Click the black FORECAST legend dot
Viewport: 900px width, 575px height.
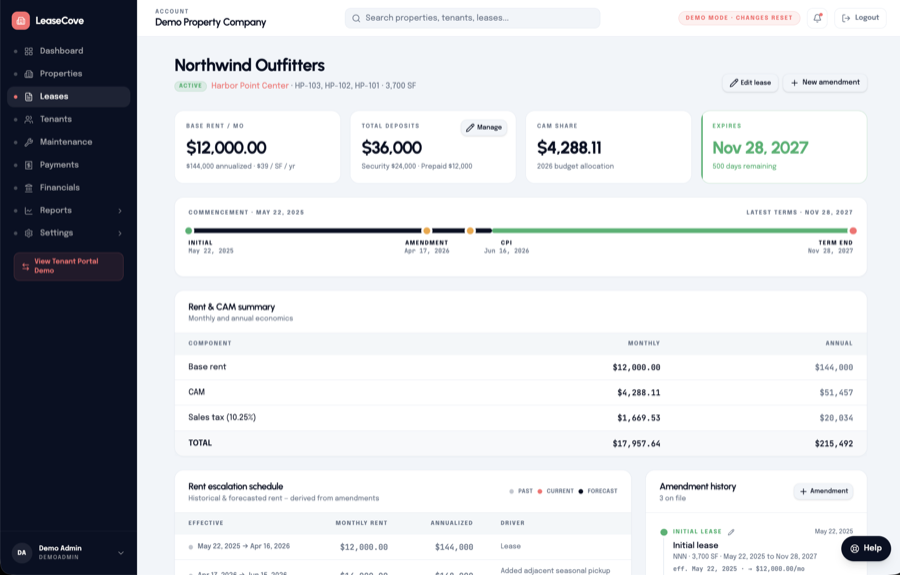(x=581, y=491)
